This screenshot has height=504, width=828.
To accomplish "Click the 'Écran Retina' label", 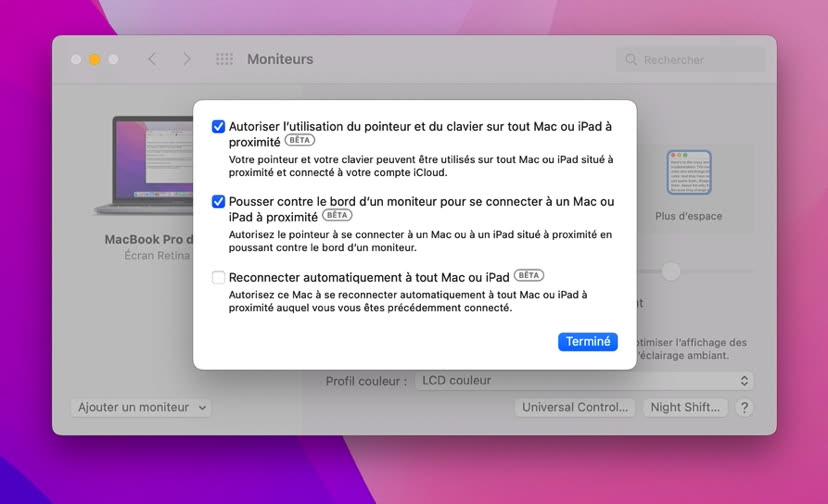I will [x=157, y=255].
